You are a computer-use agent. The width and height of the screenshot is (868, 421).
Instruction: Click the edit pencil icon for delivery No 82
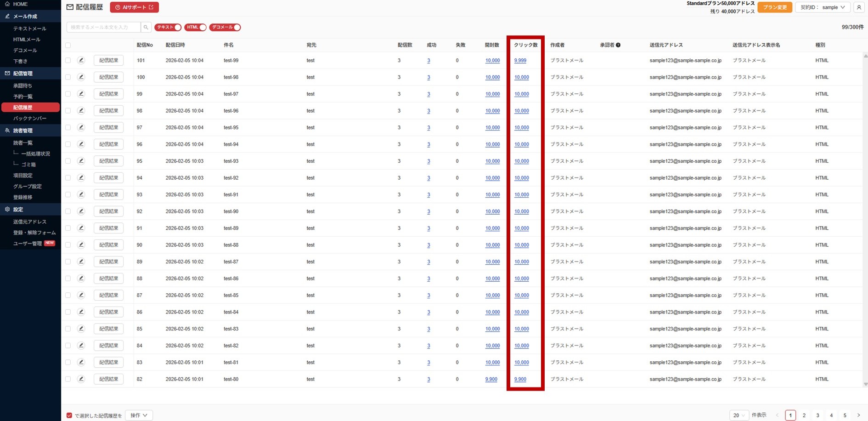click(81, 379)
